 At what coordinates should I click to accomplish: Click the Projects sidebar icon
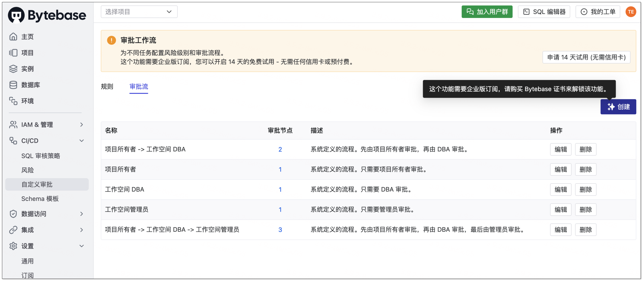click(x=13, y=53)
